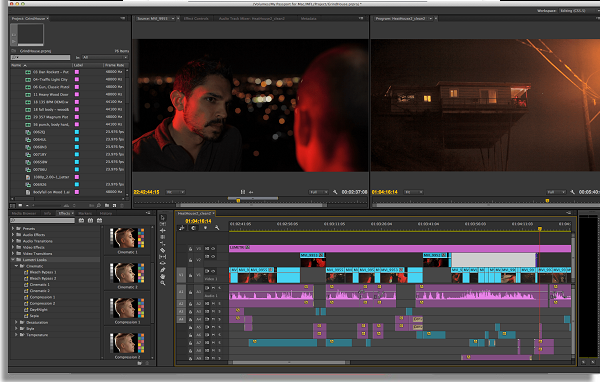
Task: Select the Zoom magnifier tool
Action: coord(163,283)
